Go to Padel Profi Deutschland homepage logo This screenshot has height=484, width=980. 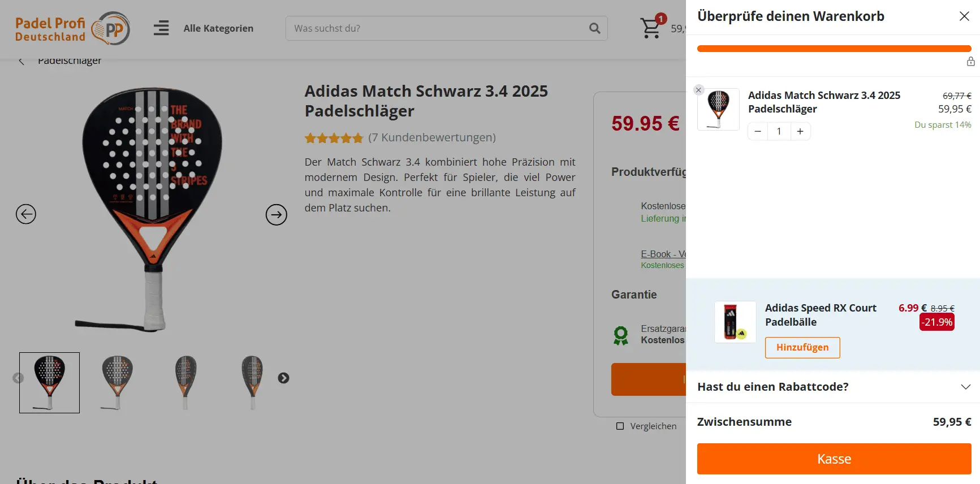(x=72, y=28)
